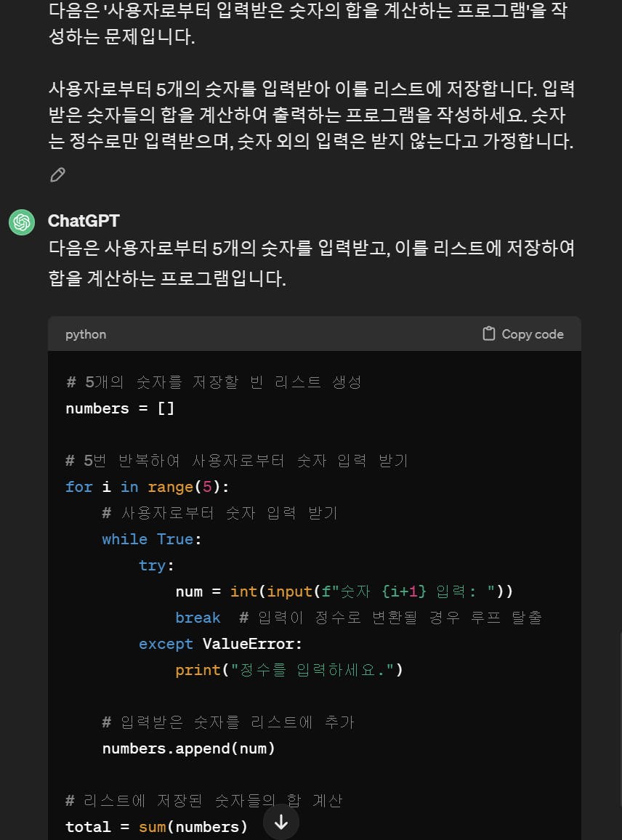This screenshot has width=622, height=840.
Task: Click the clipboard icon in the code header
Action: click(x=489, y=334)
